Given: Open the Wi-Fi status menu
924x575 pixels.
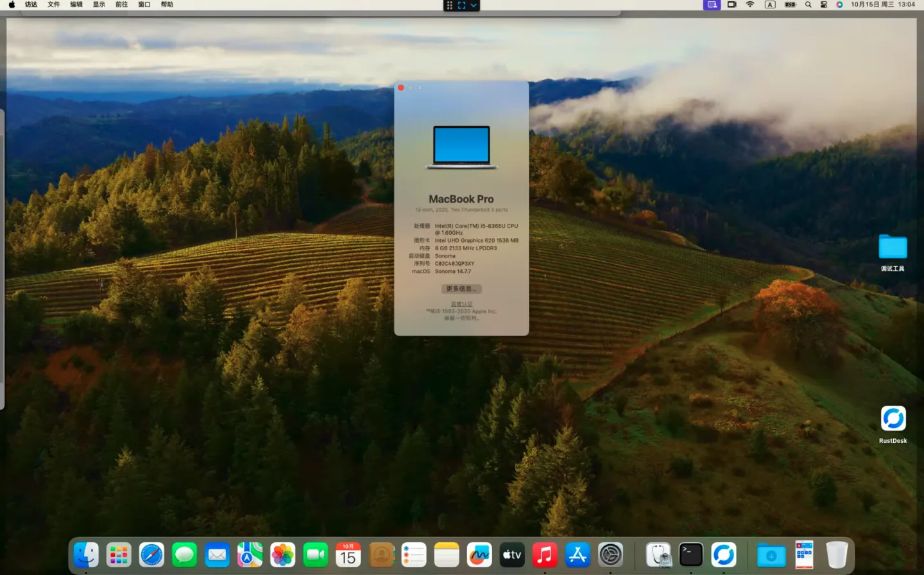Looking at the screenshot, I should tap(750, 4).
